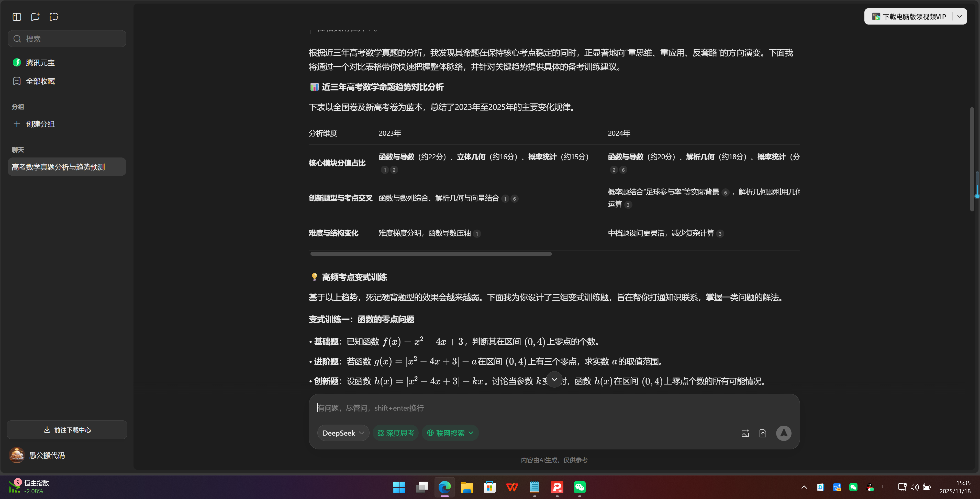
Task: Open 全部收藏 bookmarks section
Action: click(40, 81)
